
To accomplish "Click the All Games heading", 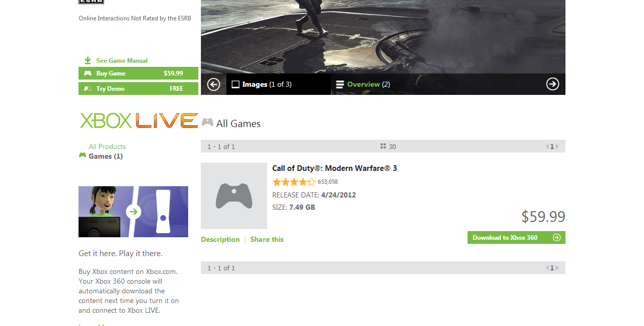I will coord(238,123).
